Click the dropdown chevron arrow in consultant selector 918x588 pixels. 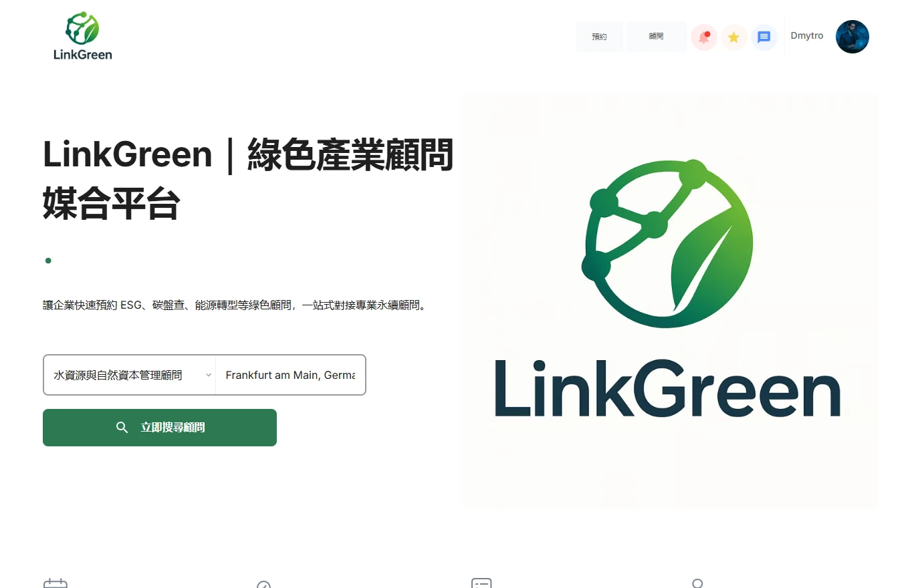point(208,375)
